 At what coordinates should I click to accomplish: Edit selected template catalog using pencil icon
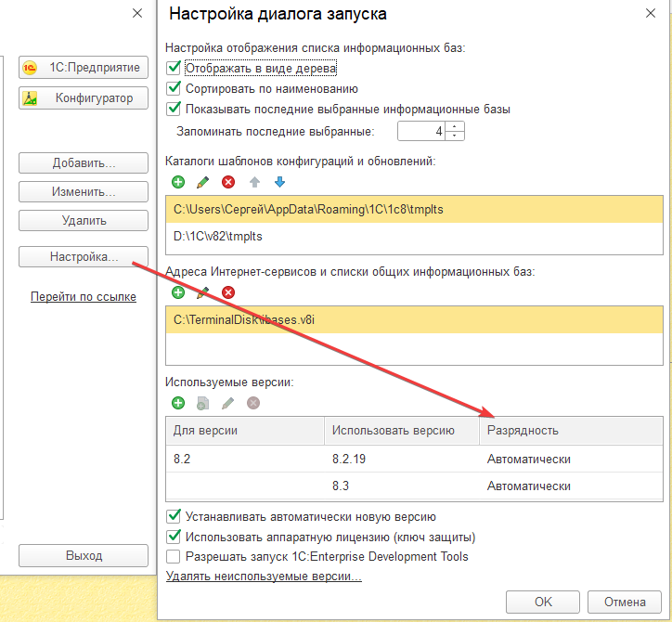click(203, 182)
